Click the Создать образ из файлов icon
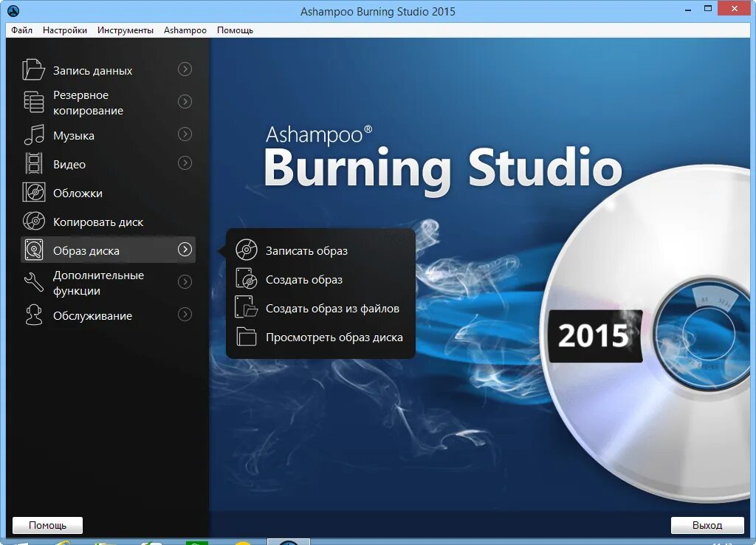The image size is (756, 545). coord(247,307)
